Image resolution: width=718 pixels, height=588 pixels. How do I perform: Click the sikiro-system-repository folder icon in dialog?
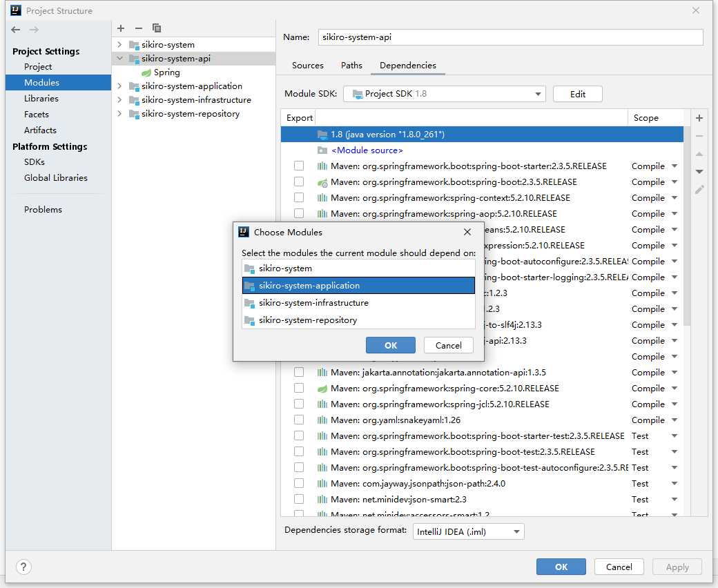point(249,320)
